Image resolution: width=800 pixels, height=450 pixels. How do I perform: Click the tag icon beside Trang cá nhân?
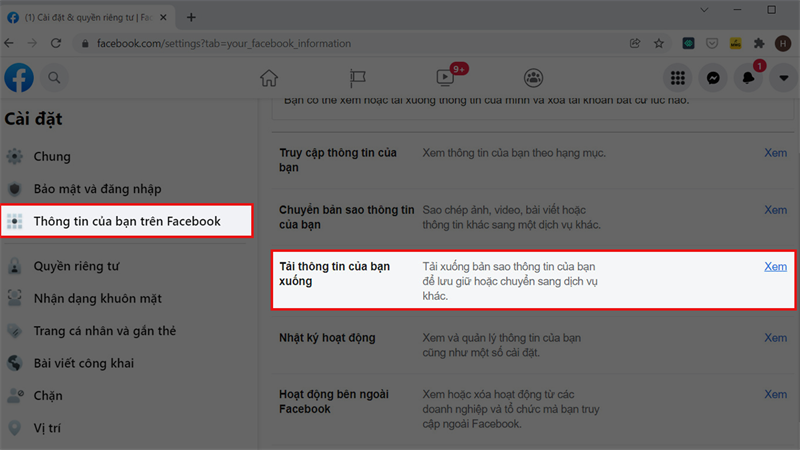point(15,331)
